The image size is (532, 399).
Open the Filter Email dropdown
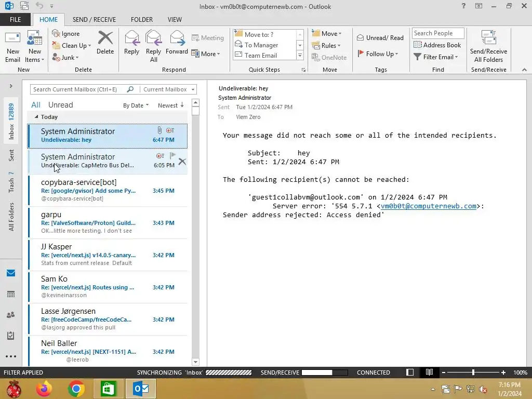click(436, 57)
